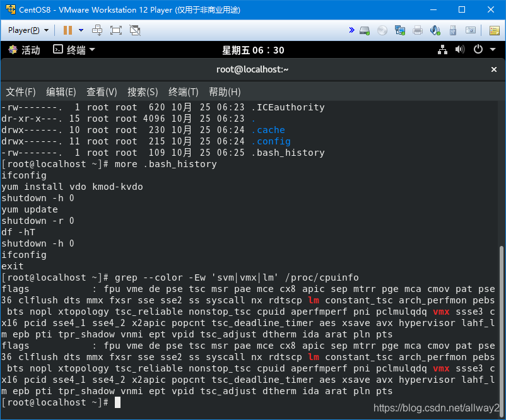Click the CentOS logo in Activities button
The height and width of the screenshot is (420, 506).
[x=13, y=50]
